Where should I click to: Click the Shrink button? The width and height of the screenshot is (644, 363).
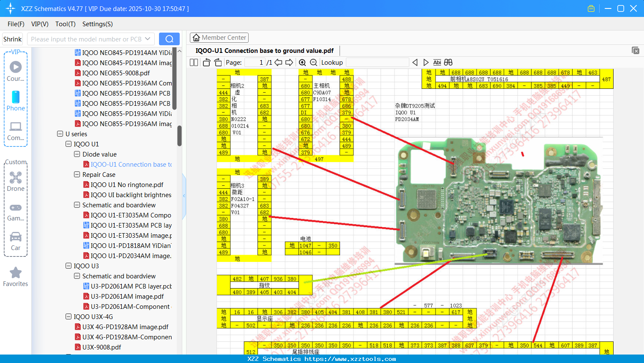[13, 39]
